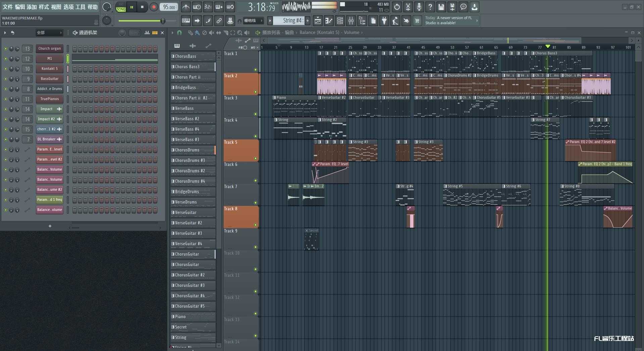
Task: Toggle Track 2 mute green dot
Action: pyautogui.click(x=255, y=92)
